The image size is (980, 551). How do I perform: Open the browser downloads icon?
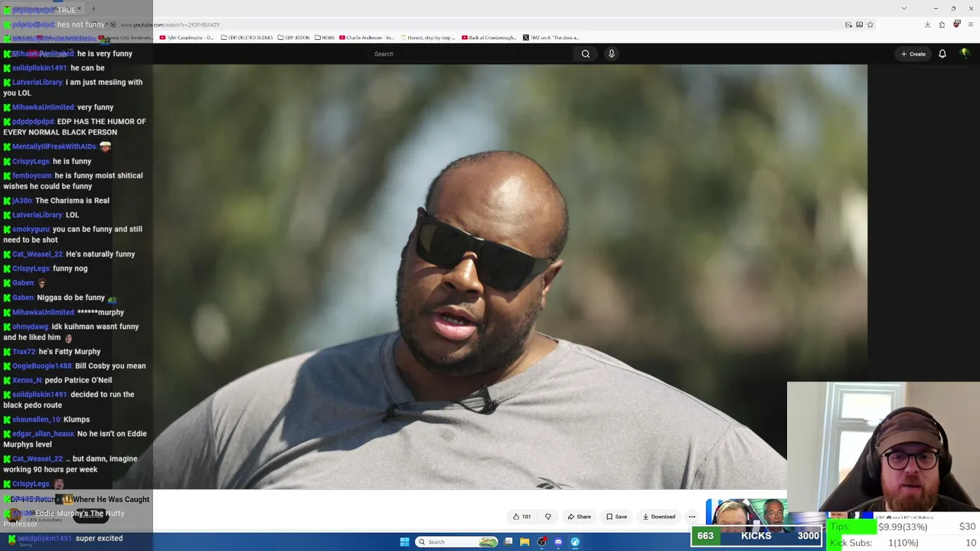click(x=927, y=24)
